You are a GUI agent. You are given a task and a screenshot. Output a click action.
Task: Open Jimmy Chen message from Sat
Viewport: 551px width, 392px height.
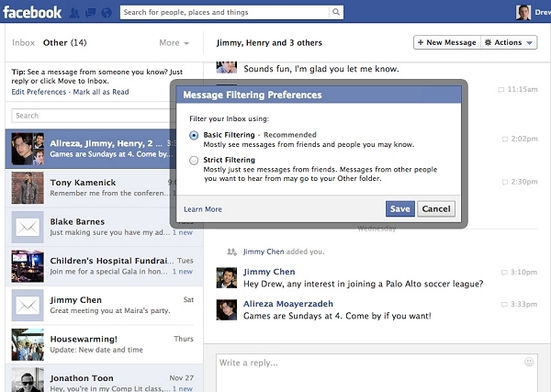click(x=104, y=305)
